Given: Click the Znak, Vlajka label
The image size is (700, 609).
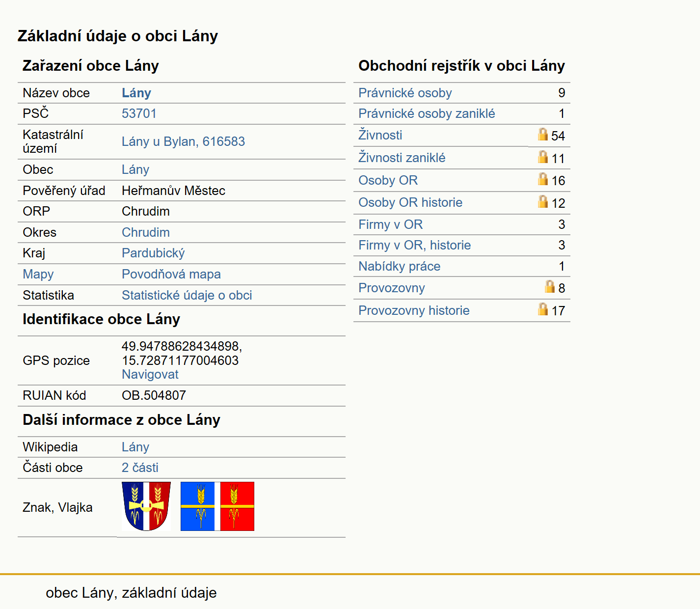Looking at the screenshot, I should pos(57,507).
